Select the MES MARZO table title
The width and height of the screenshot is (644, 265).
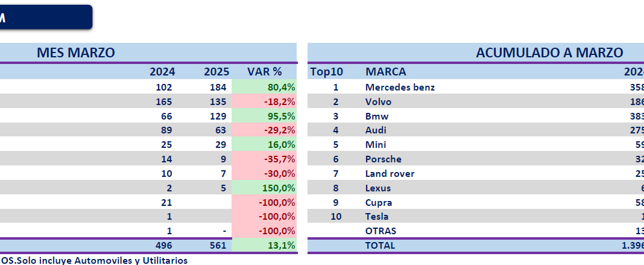(x=75, y=53)
